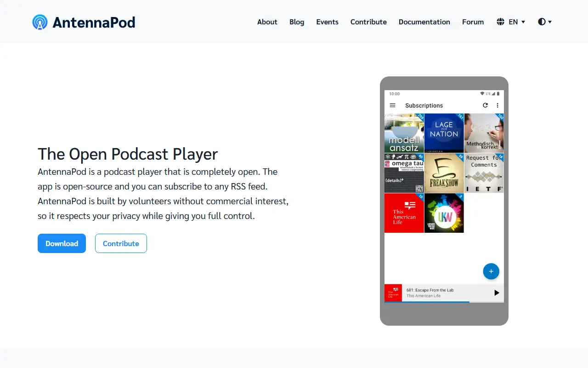
Task: Open the About page
Action: [x=267, y=22]
